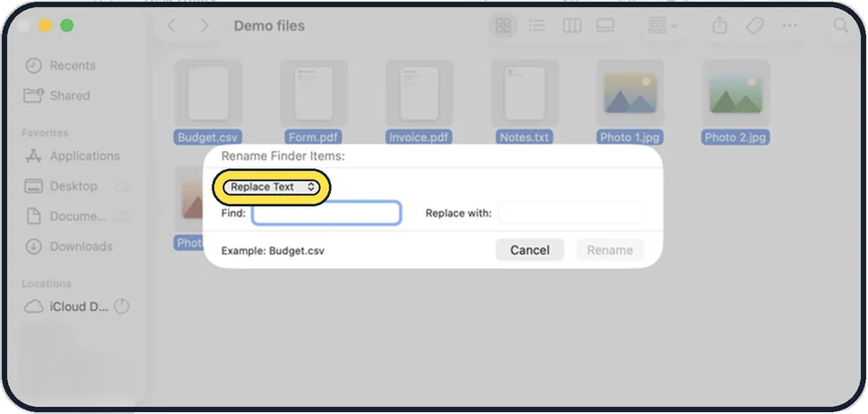
Task: Click the green zoom window button
Action: click(x=67, y=25)
